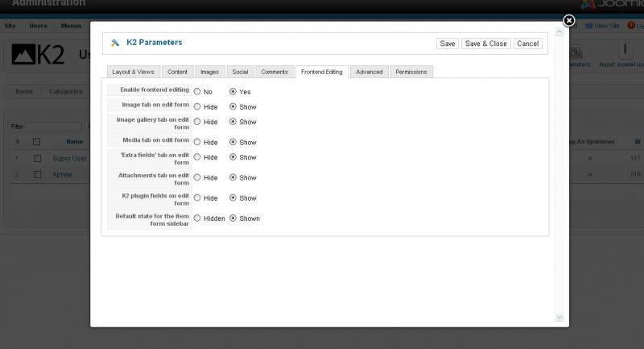Open the Users menu in background
644x349 pixels.
[x=38, y=26]
